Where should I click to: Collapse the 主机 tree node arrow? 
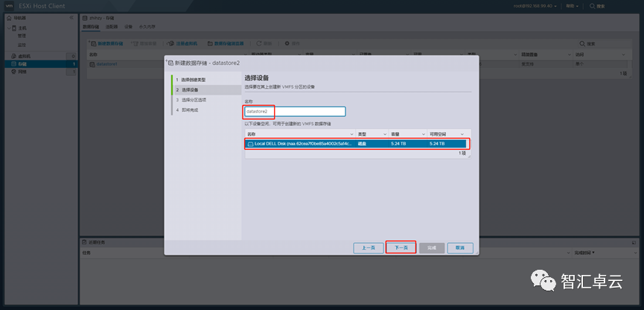pyautogui.click(x=9, y=28)
